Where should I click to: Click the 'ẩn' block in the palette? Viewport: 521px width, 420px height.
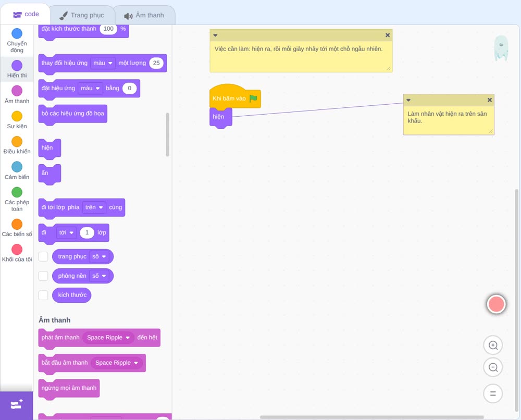click(x=49, y=174)
